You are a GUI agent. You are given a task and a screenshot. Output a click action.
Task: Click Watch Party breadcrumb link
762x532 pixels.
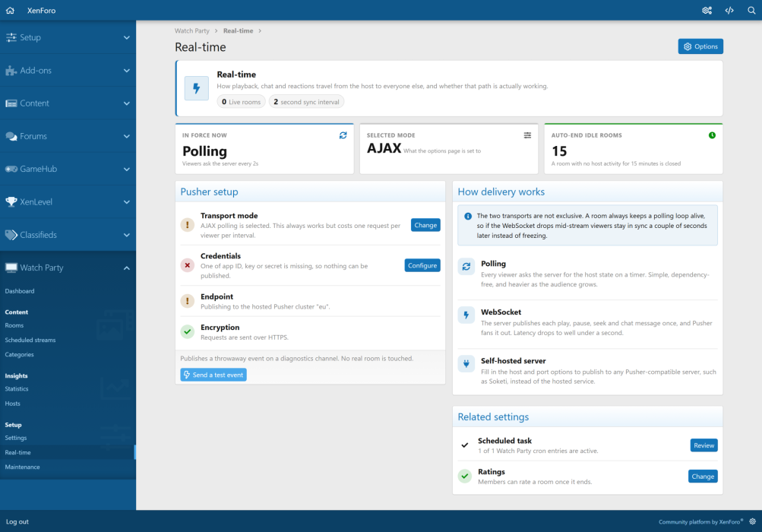coord(192,30)
